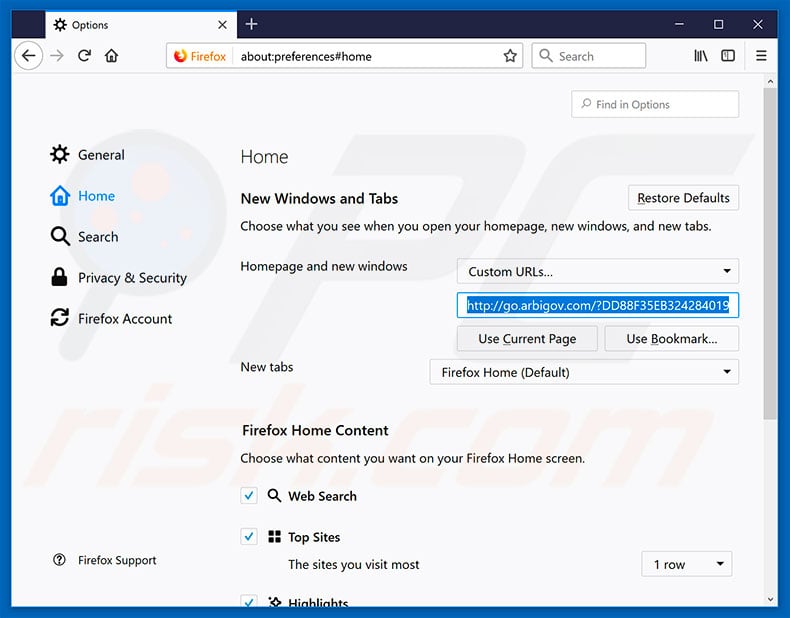Viewport: 790px width, 618px height.
Task: Click the Privacy padlock icon in sidebar
Action: tap(59, 277)
